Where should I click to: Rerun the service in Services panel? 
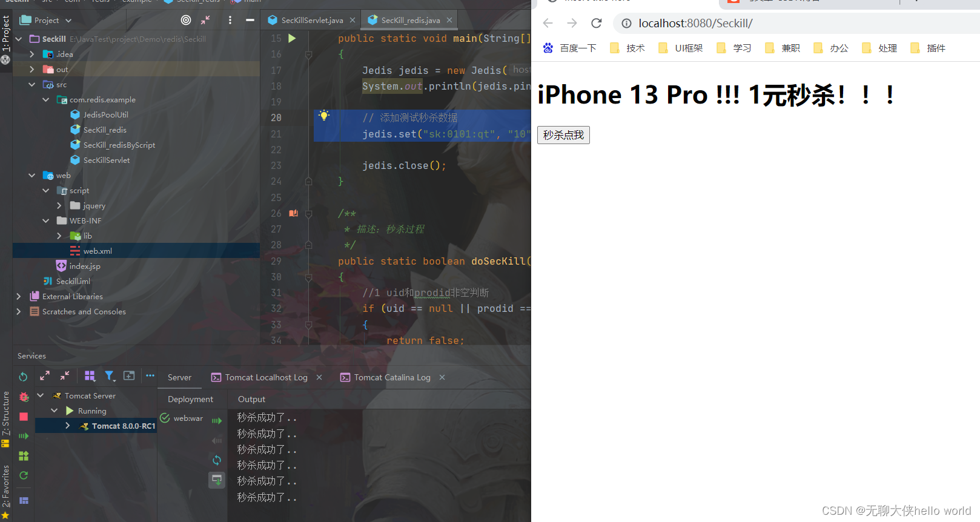point(23,377)
